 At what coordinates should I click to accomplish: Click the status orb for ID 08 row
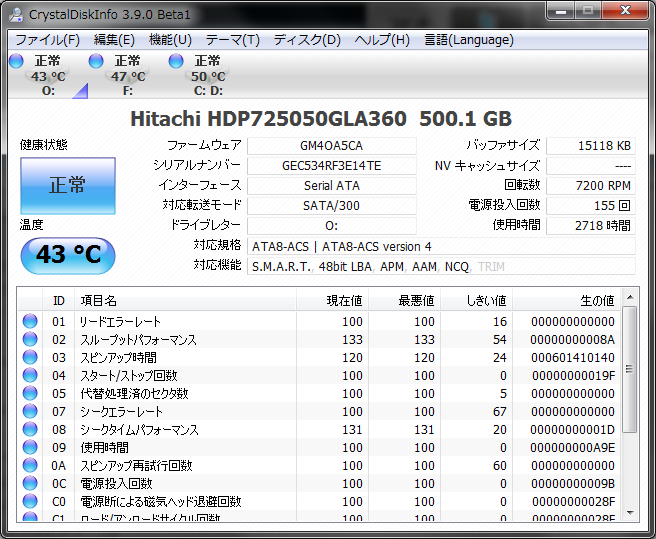(x=30, y=429)
